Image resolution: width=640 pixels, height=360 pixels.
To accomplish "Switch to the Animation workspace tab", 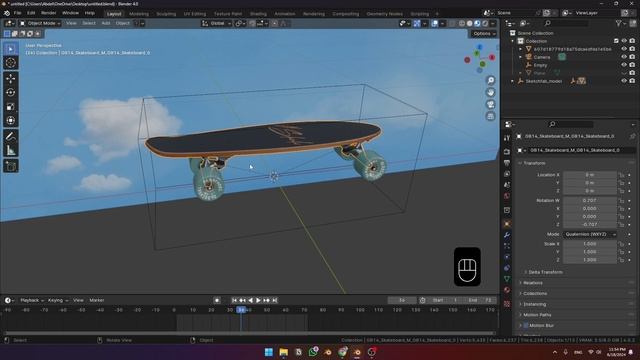I will 284,14.
